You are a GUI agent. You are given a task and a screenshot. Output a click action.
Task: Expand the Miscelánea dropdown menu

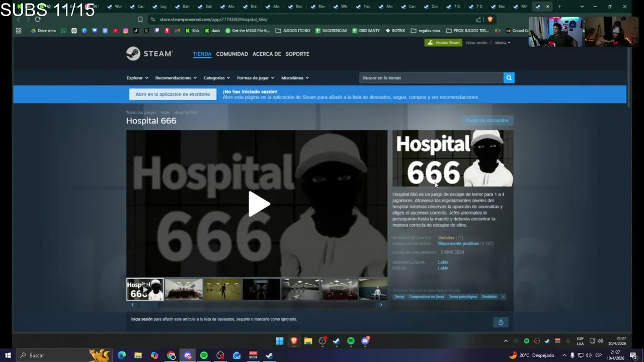(295, 78)
